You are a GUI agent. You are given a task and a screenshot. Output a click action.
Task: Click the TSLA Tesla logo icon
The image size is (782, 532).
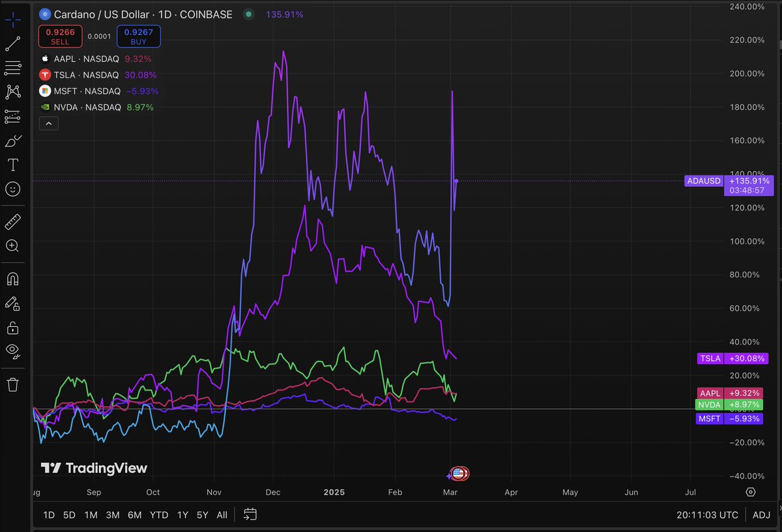tap(45, 75)
